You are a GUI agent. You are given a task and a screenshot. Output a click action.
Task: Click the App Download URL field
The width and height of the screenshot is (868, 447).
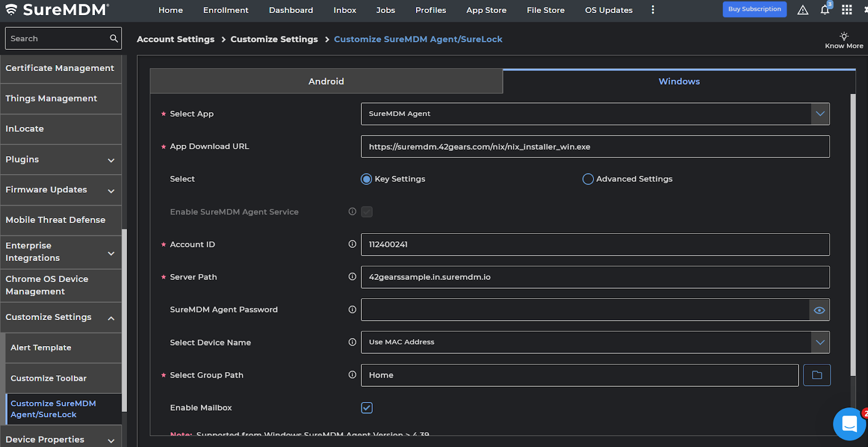point(595,146)
